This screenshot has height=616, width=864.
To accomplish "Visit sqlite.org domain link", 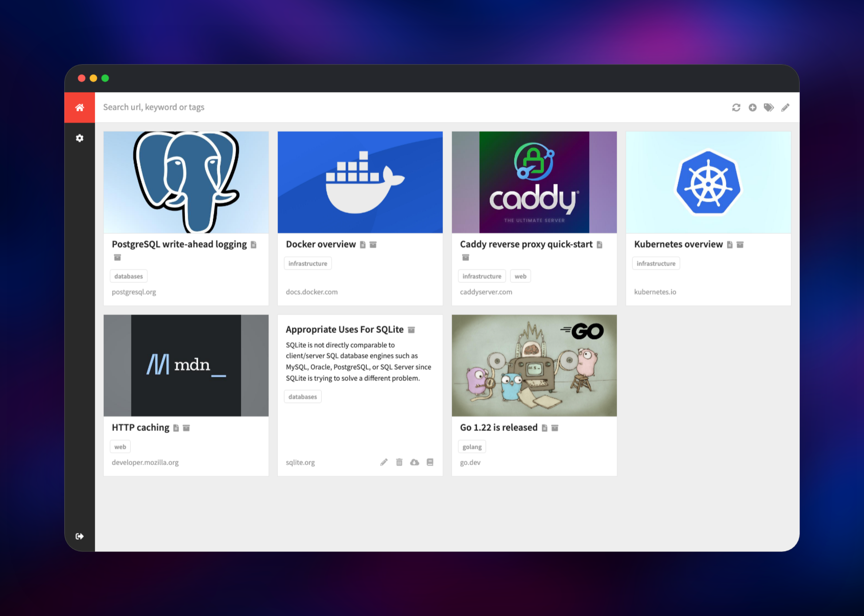I will (x=300, y=462).
